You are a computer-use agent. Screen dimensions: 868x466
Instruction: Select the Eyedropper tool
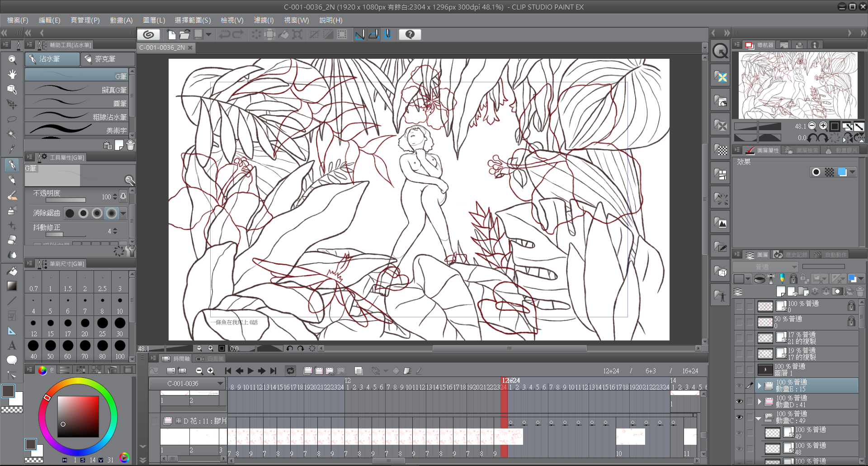point(12,149)
